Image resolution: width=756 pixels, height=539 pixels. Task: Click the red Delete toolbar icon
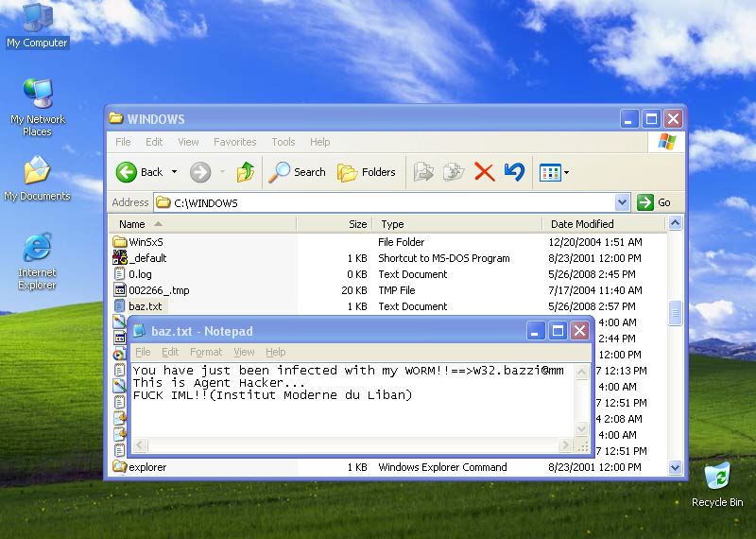[484, 172]
